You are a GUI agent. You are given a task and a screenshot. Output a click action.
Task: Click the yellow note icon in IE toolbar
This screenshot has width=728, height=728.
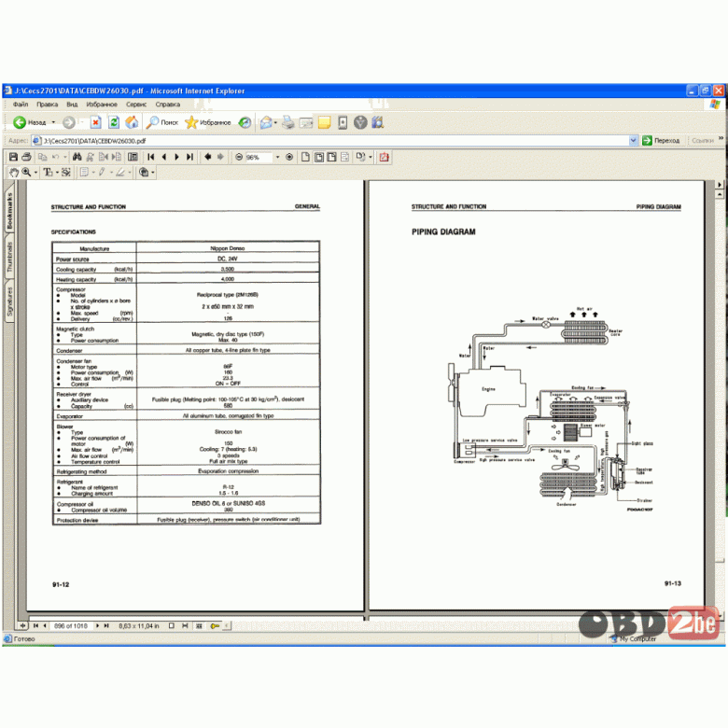324,122
